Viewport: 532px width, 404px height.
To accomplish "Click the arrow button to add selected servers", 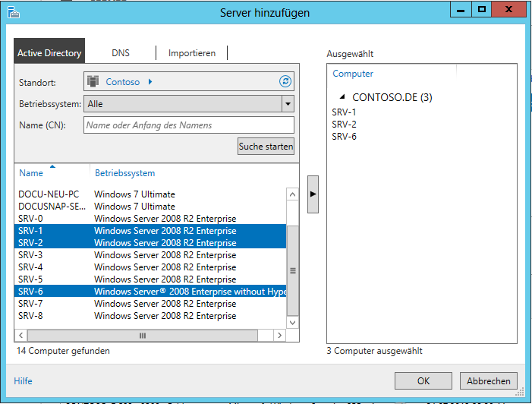I will tap(313, 195).
